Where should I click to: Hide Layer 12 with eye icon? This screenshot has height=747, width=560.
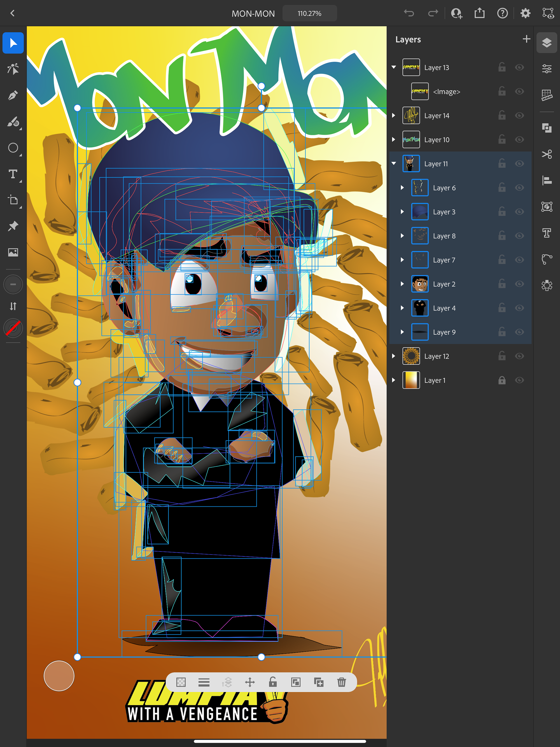point(519,356)
